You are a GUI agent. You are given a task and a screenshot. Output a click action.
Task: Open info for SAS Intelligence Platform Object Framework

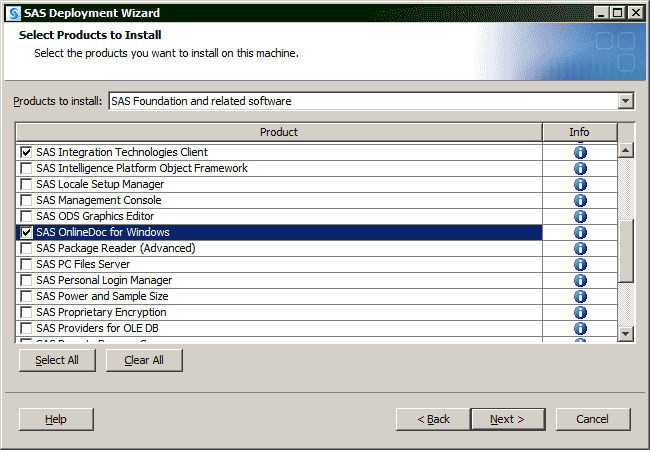[580, 169]
